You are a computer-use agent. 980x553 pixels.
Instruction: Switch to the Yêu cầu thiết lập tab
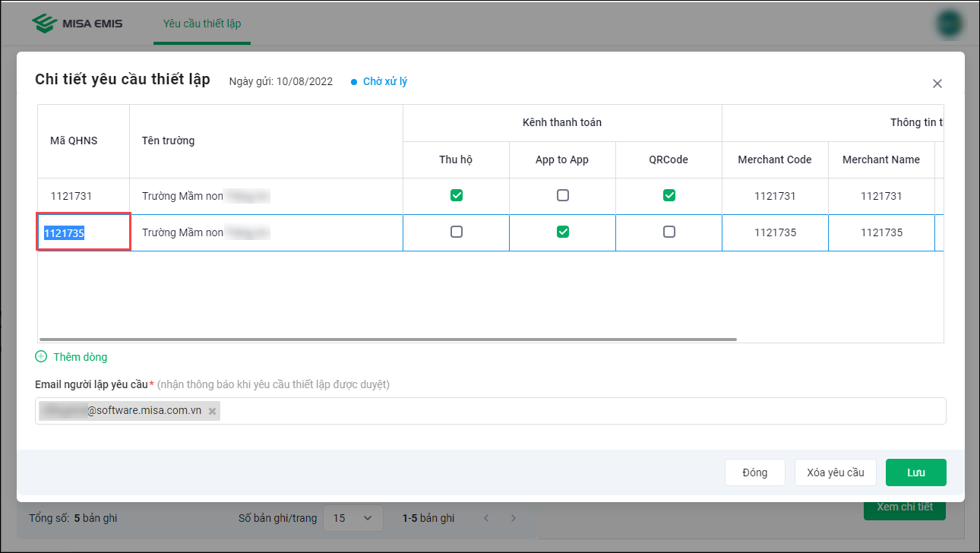[202, 24]
